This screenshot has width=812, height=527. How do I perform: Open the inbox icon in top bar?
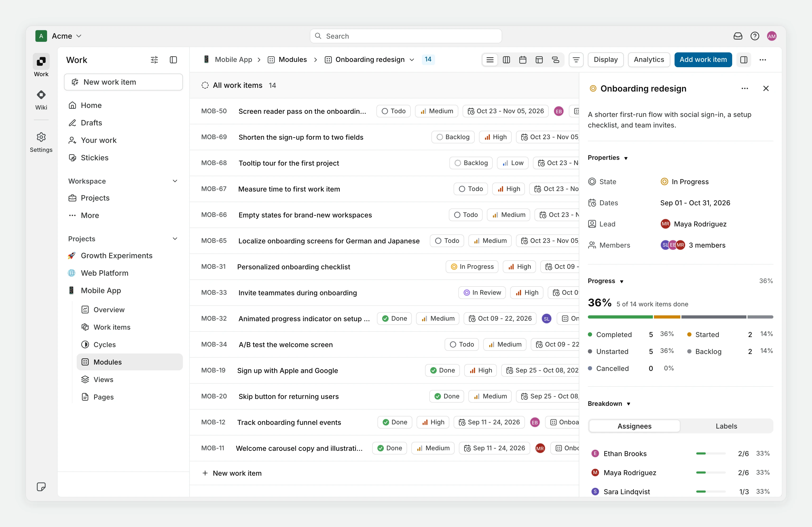coord(738,36)
